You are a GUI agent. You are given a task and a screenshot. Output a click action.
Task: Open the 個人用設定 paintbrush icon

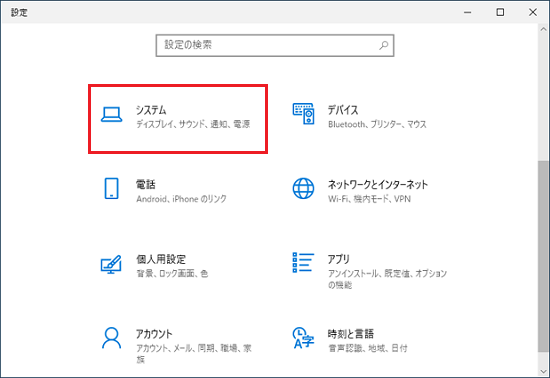[111, 264]
